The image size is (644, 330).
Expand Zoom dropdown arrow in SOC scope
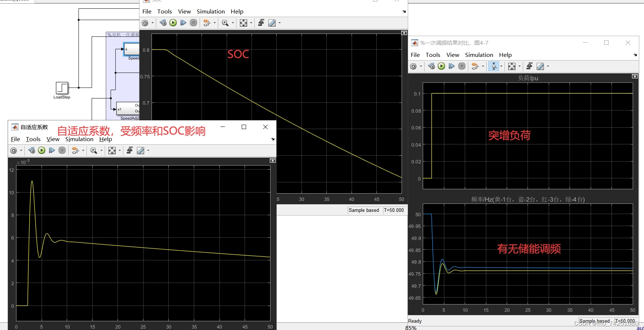tap(233, 23)
